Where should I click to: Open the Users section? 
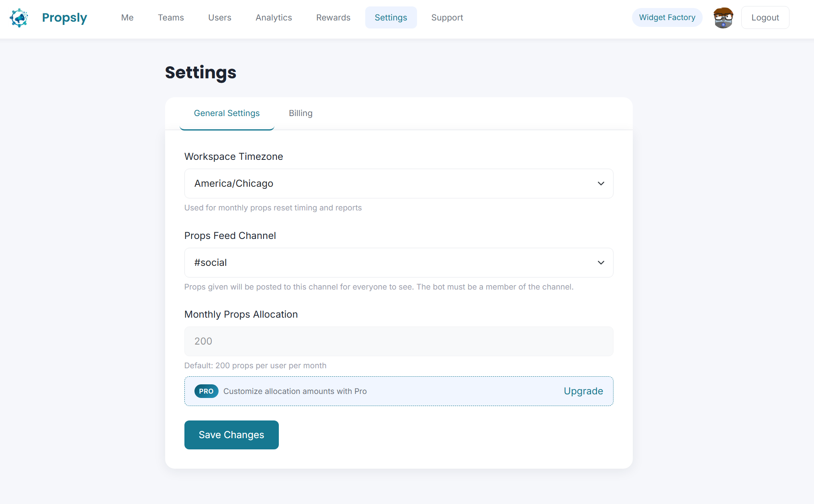coord(219,17)
